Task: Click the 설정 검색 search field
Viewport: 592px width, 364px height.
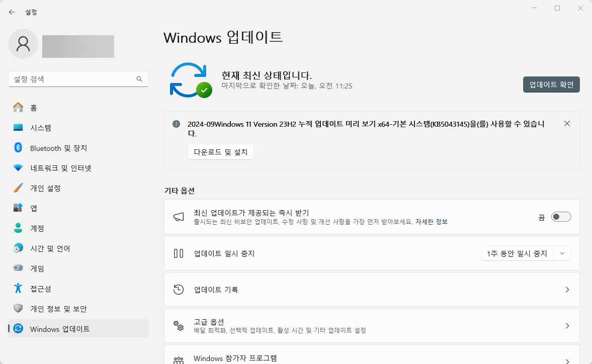Action: pyautogui.click(x=78, y=79)
